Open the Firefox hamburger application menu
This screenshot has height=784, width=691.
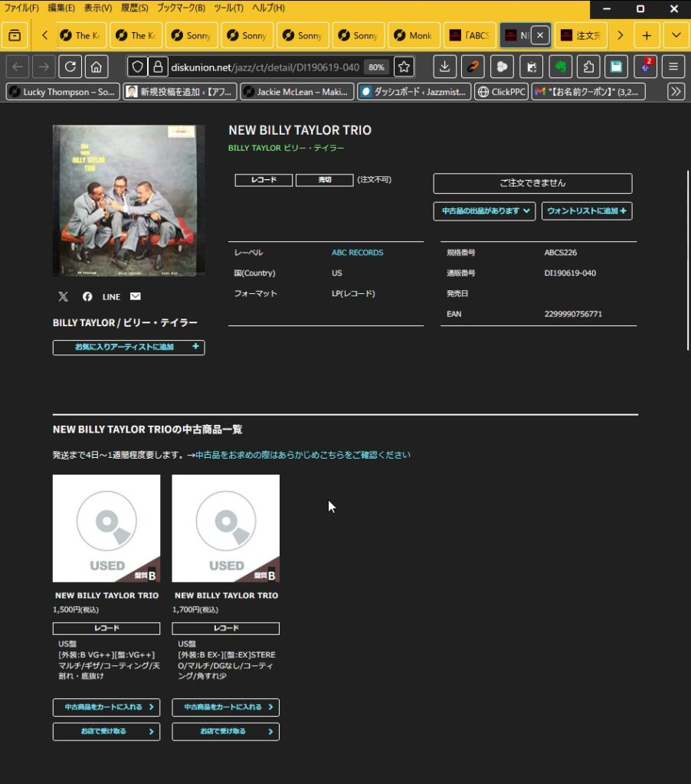[673, 67]
